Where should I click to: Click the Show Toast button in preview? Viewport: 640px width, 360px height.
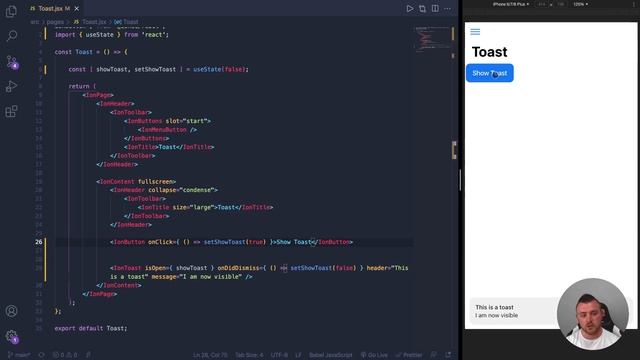click(490, 73)
